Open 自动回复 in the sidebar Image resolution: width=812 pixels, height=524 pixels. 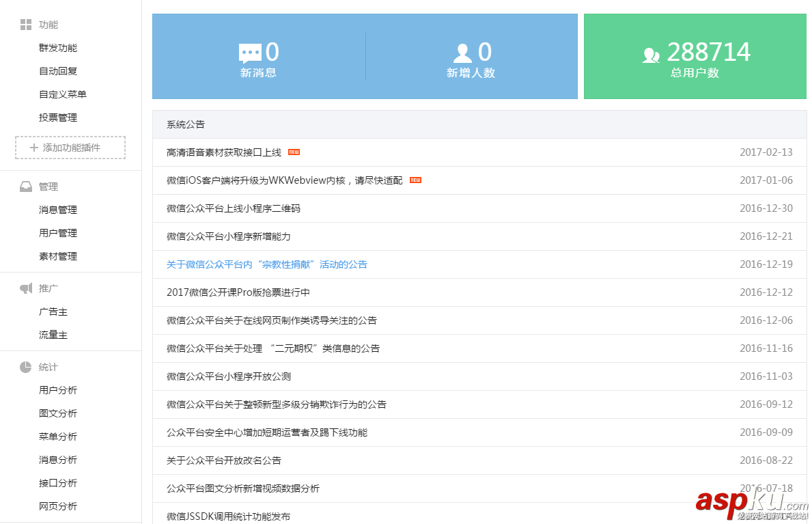click(58, 71)
